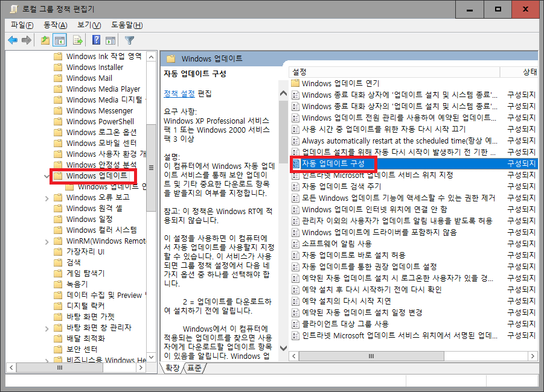Click the settings list's horizontal scroll left arrow
Image resolution: width=544 pixels, height=392 pixels.
[294, 356]
